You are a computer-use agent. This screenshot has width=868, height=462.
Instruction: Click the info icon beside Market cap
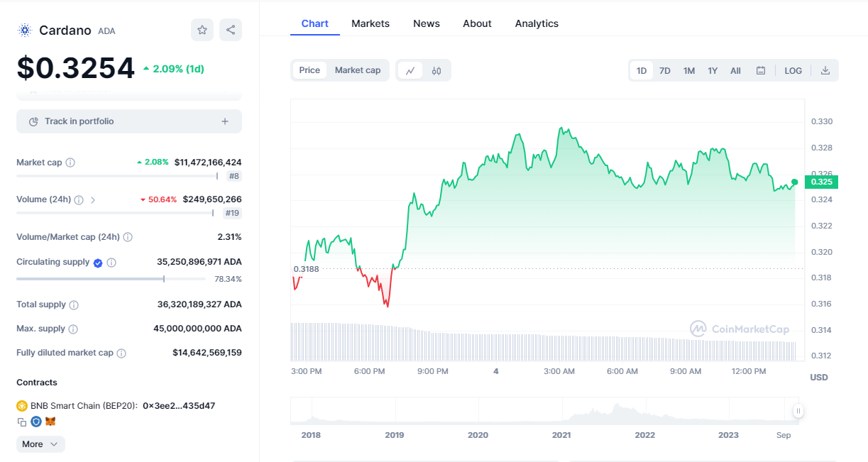(70, 163)
